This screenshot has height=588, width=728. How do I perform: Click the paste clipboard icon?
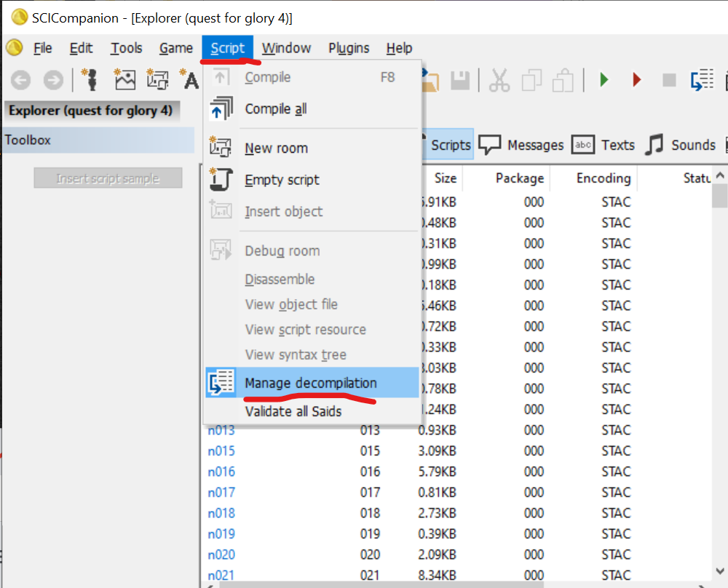click(563, 80)
